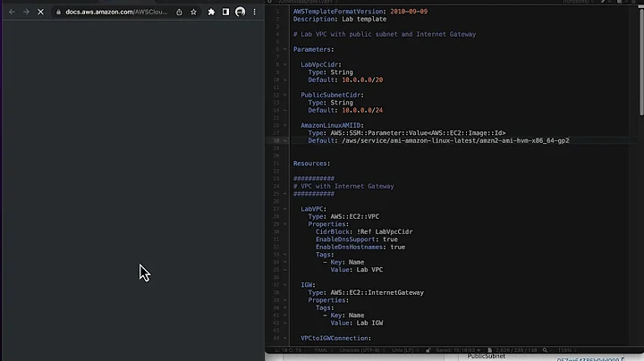The image size is (644, 361).
Task: Open the browser extensions puzzle icon
Action: [211, 12]
